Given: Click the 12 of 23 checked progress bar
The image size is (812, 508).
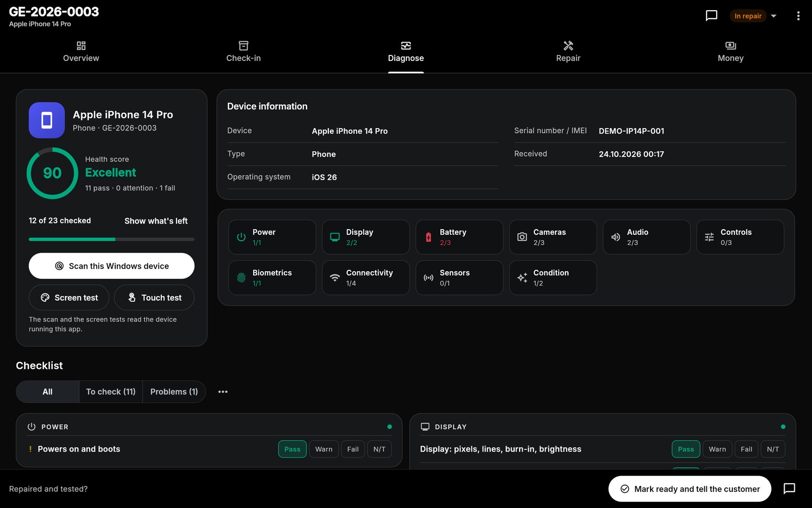Looking at the screenshot, I should [x=112, y=239].
